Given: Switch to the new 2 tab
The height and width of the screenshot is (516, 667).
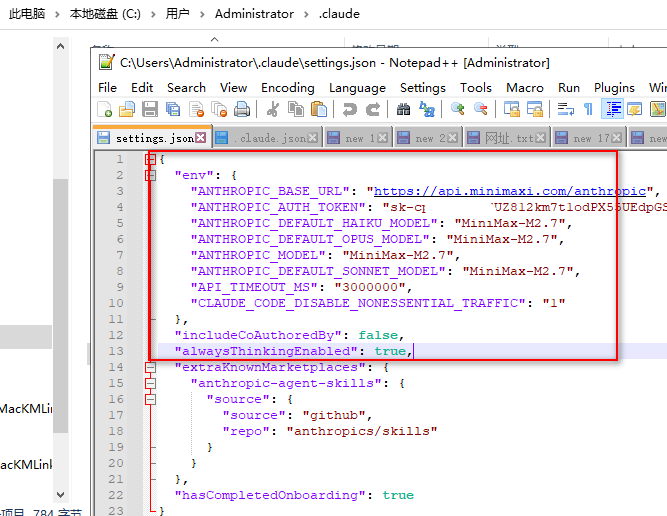Looking at the screenshot, I should (429, 138).
